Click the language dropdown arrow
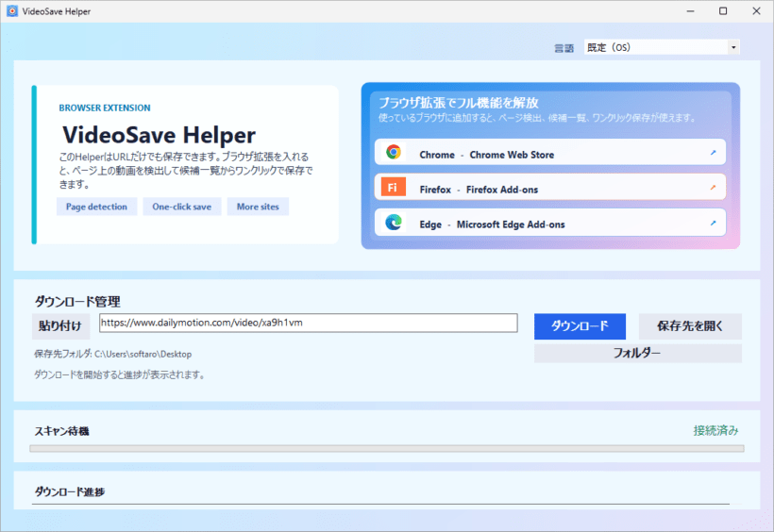The height and width of the screenshot is (532, 774). (x=733, y=47)
